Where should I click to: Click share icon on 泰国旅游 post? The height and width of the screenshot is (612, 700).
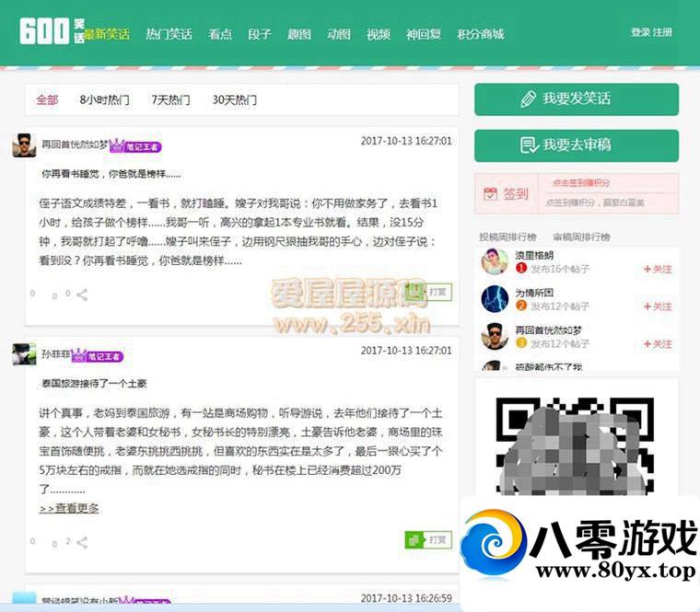82,542
